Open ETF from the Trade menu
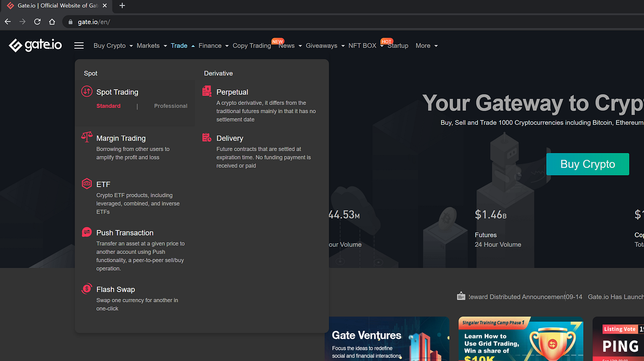644x361 pixels. (x=103, y=184)
